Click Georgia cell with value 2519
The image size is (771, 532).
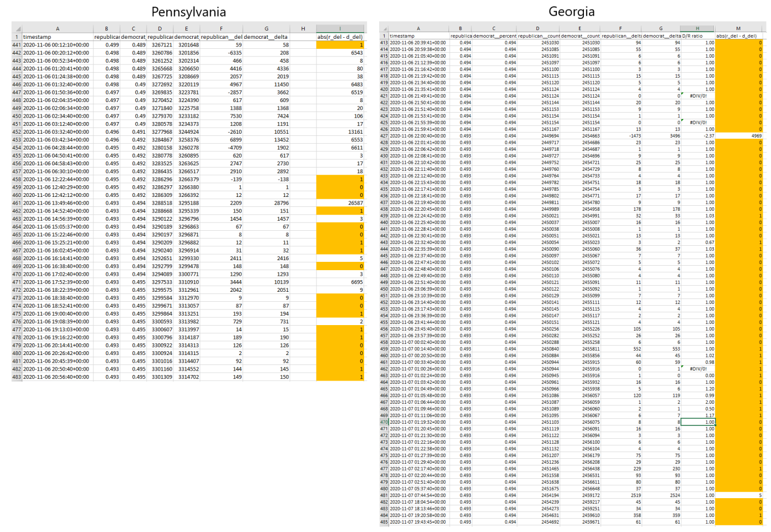click(x=621, y=495)
